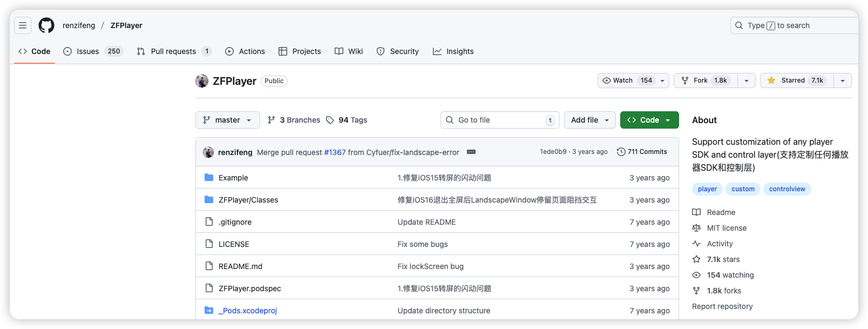The width and height of the screenshot is (868, 329).
Task: Open the master branch selector
Action: coord(228,120)
